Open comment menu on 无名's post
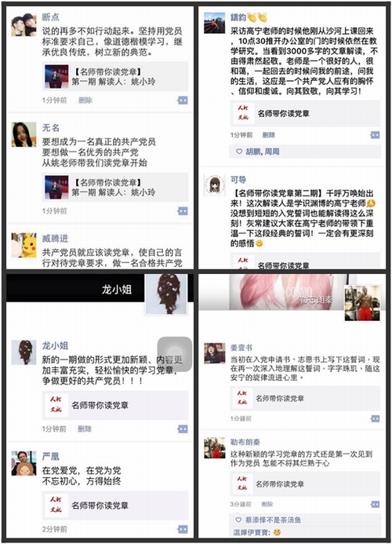This screenshot has width=392, height=544. (183, 211)
